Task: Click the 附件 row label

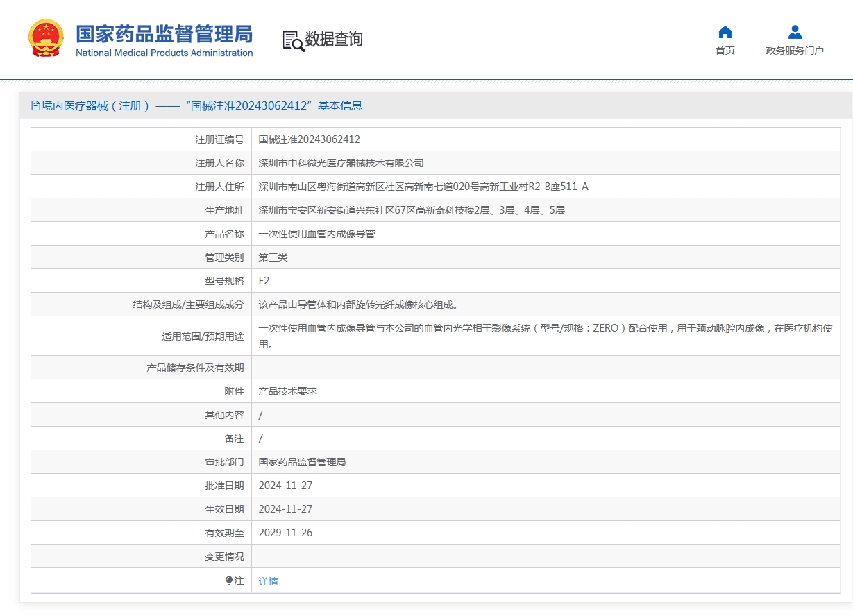Action: 235,391
